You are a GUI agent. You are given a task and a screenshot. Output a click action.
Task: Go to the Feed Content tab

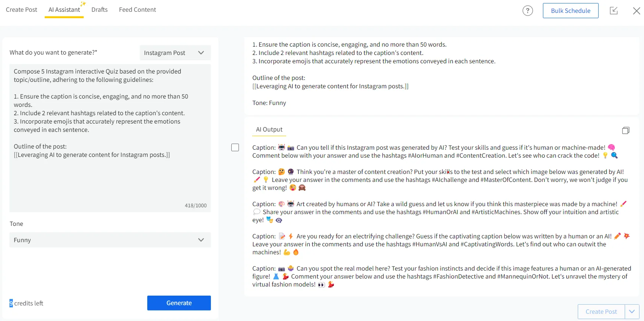point(137,9)
